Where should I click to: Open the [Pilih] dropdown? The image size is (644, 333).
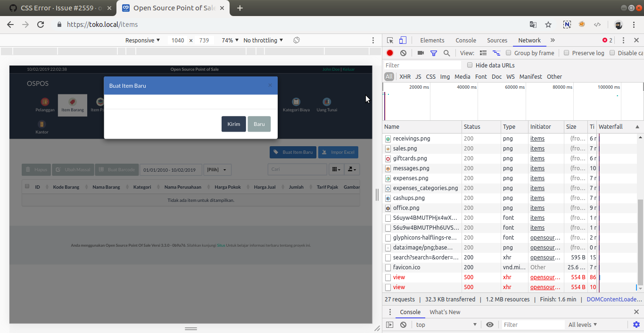[217, 169]
